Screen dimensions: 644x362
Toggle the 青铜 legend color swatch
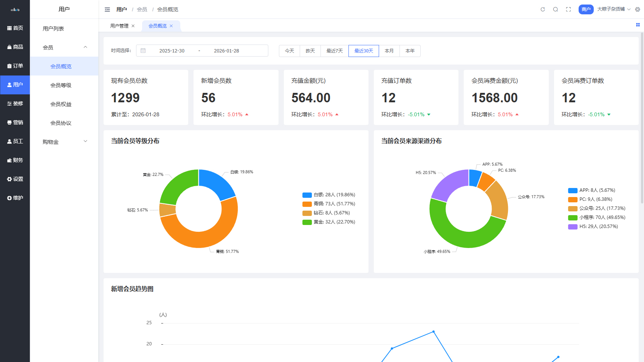(x=307, y=204)
